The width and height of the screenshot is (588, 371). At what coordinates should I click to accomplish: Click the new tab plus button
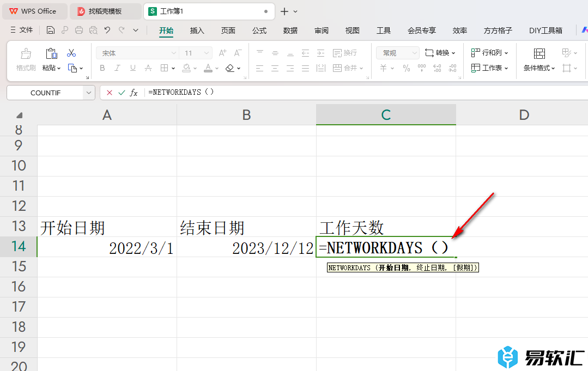tap(284, 11)
